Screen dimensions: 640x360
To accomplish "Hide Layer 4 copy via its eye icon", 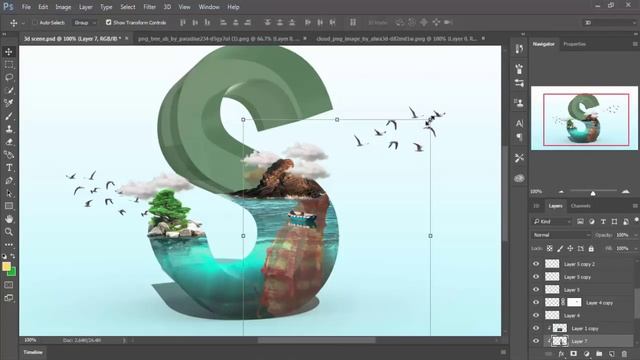I will tap(536, 303).
